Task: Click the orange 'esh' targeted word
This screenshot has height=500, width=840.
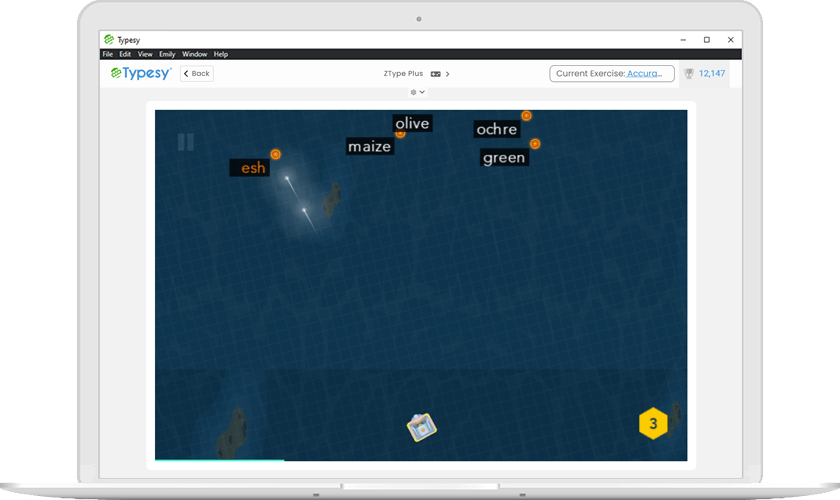Action: tap(250, 168)
